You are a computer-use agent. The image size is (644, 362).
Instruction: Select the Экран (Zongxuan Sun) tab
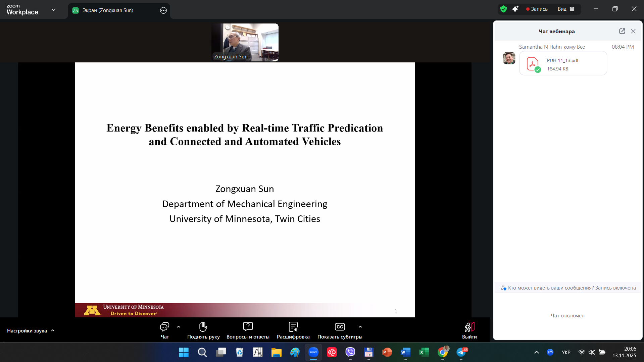(x=108, y=10)
